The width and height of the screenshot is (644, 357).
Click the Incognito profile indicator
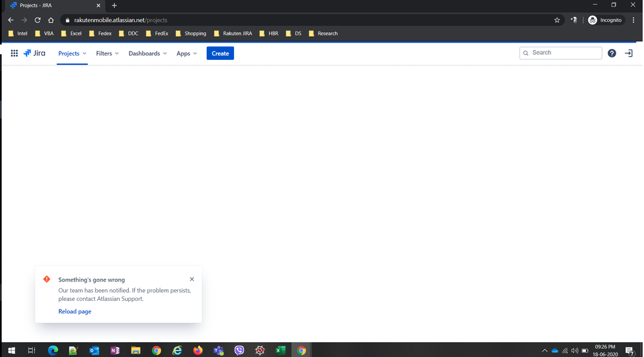605,20
